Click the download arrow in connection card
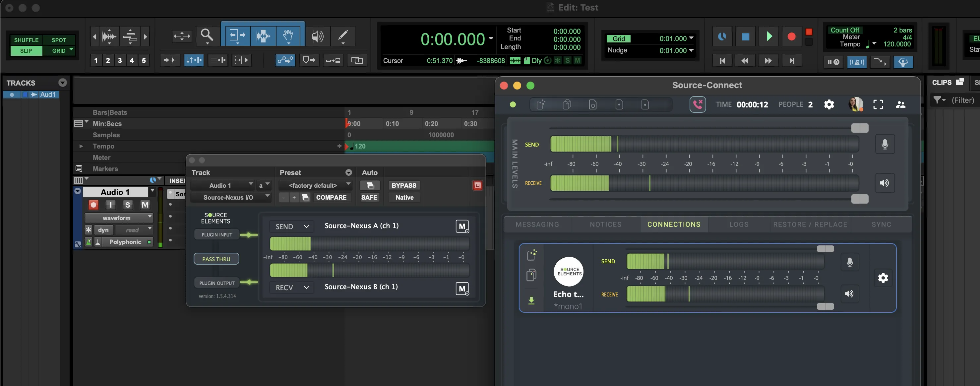Image resolution: width=980 pixels, height=386 pixels. tap(531, 301)
